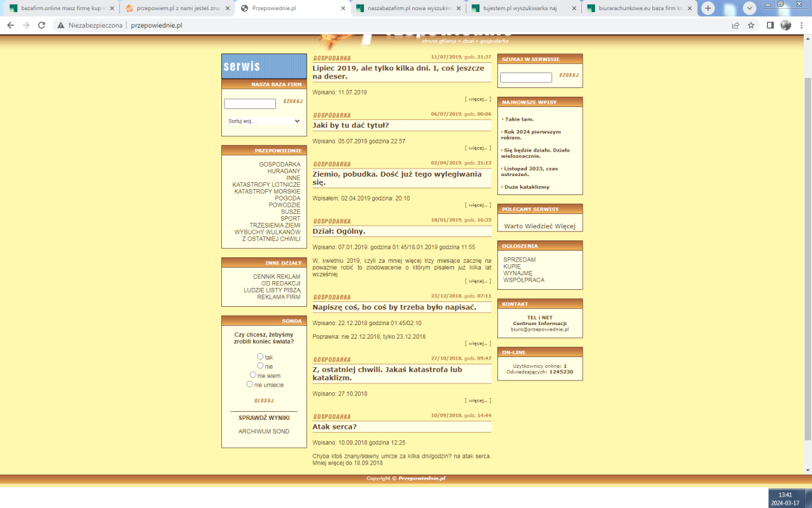Click the Chrome three-dot menu icon

801,25
